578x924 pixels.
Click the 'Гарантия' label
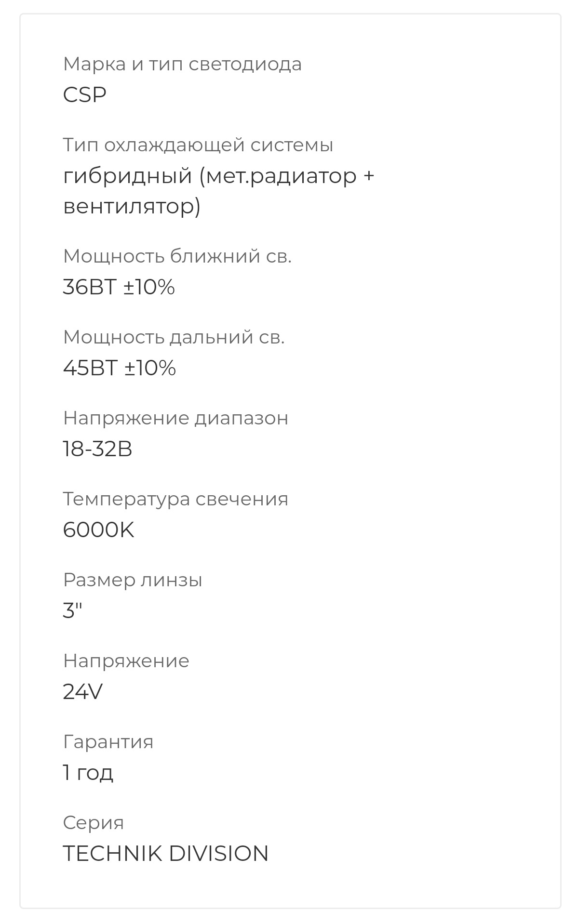click(108, 742)
